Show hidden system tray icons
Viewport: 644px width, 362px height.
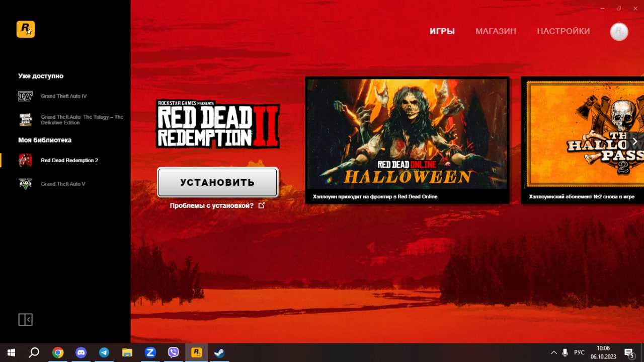(554, 352)
